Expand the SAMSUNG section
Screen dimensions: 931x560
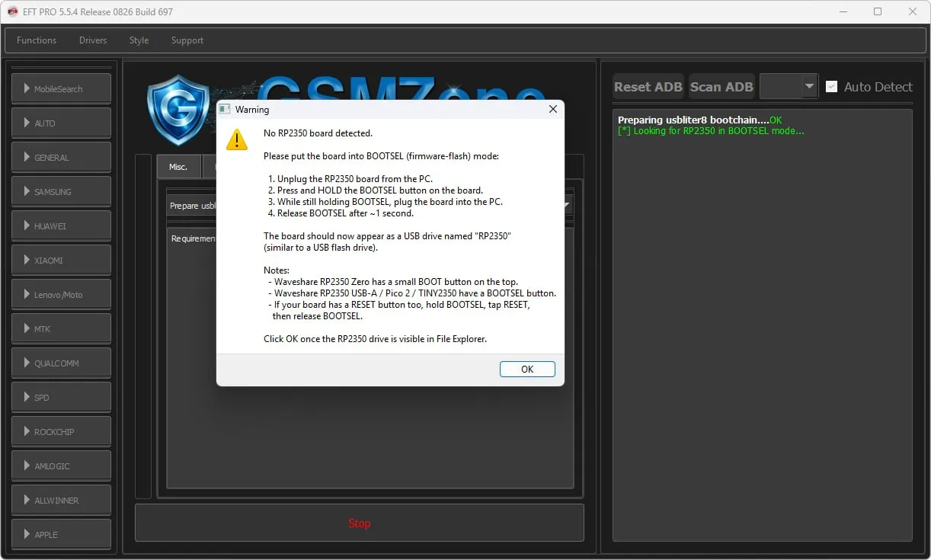coord(61,191)
